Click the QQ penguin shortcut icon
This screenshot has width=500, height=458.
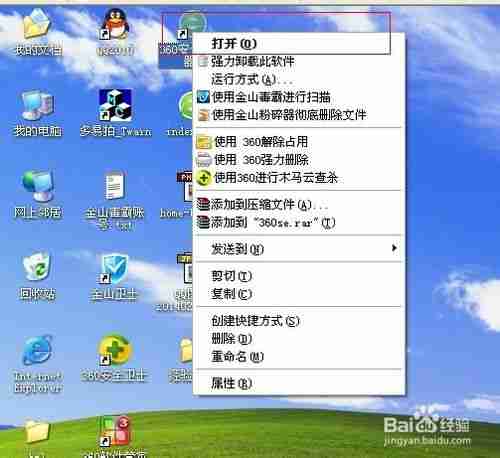point(115,23)
